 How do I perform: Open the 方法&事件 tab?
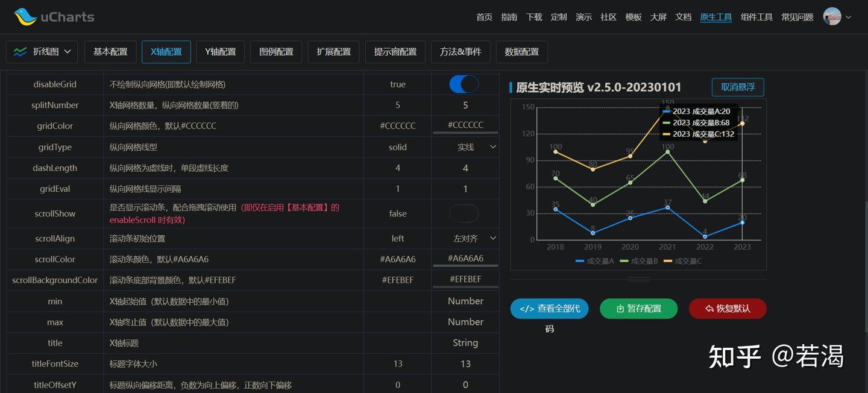[461, 52]
